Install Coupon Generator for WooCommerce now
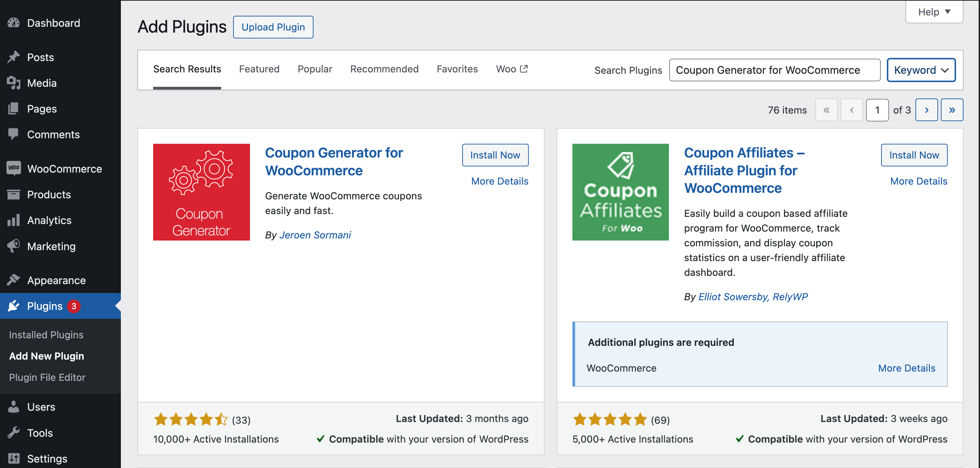The image size is (980, 468). (x=495, y=155)
